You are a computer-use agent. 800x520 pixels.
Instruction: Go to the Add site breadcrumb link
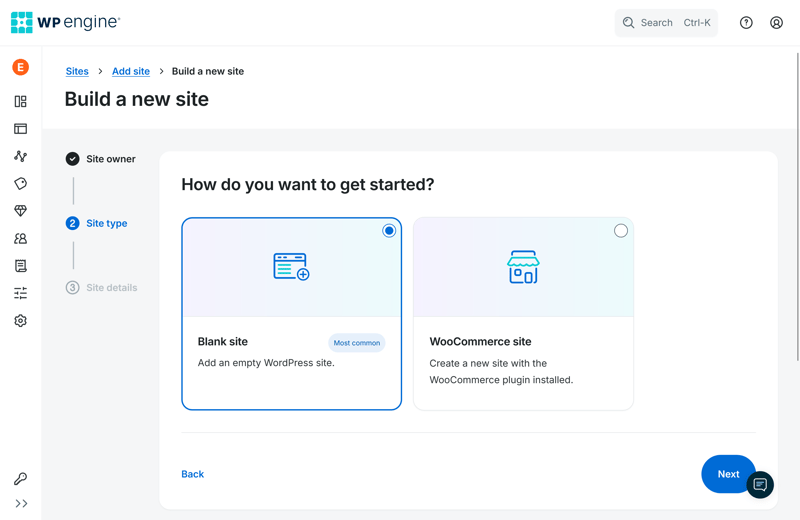pyautogui.click(x=131, y=71)
